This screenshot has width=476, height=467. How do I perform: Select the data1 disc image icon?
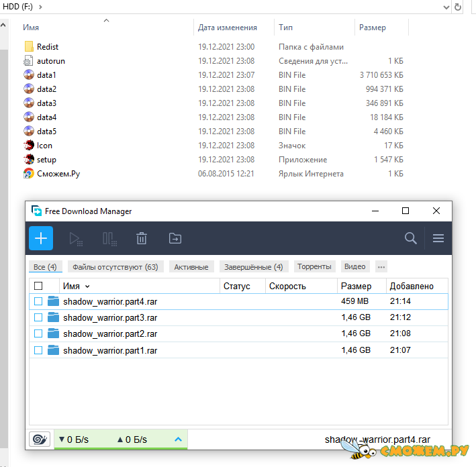click(29, 74)
